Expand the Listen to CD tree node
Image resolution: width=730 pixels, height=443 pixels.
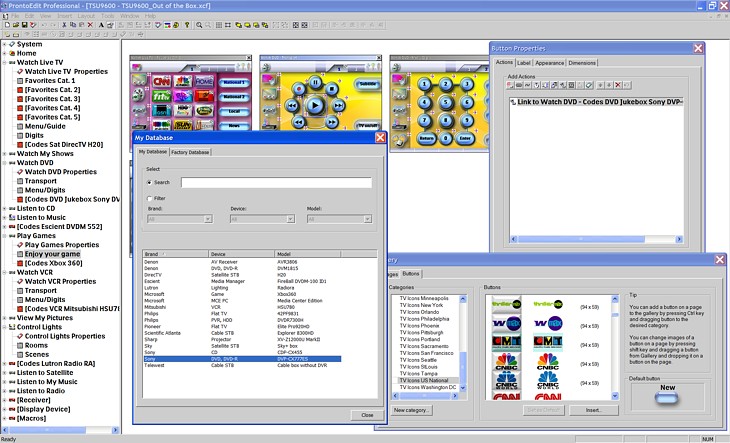(4, 207)
